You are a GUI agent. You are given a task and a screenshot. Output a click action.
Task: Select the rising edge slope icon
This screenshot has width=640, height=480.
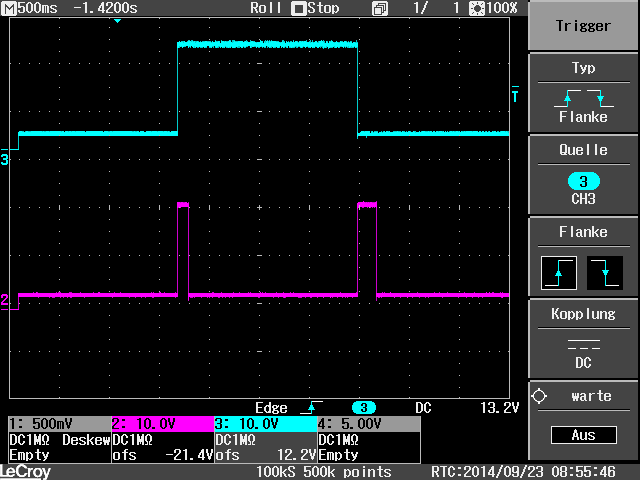pos(559,273)
